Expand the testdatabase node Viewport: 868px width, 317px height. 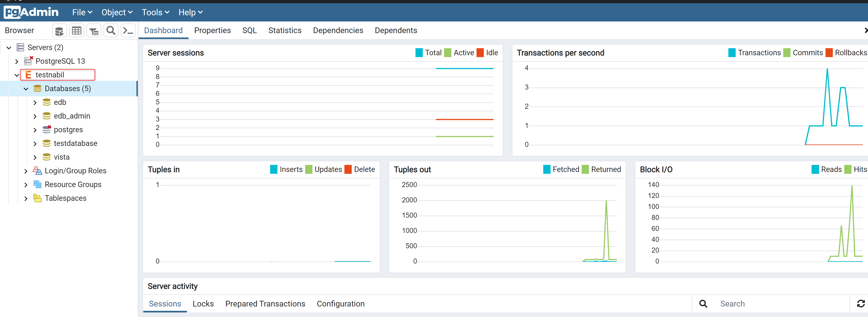(x=35, y=144)
